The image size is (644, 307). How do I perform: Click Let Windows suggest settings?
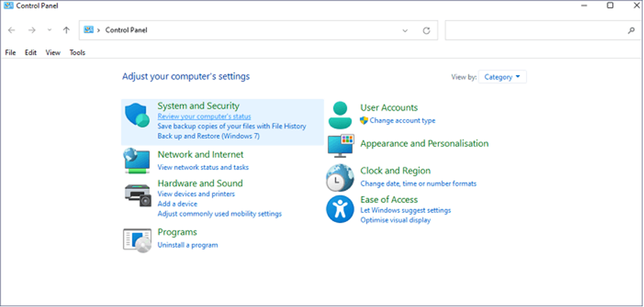[x=406, y=210]
